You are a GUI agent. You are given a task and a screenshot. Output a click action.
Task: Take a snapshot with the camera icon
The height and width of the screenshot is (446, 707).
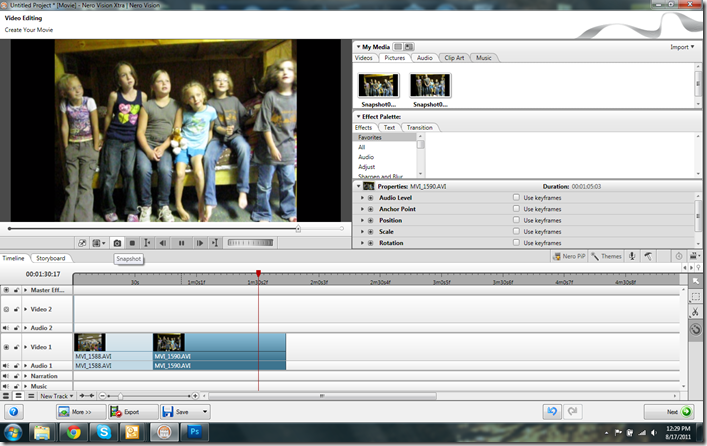(117, 243)
